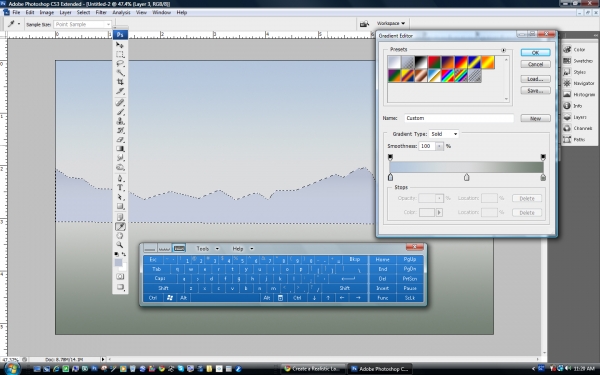Click the New gradient button

pyautogui.click(x=535, y=118)
